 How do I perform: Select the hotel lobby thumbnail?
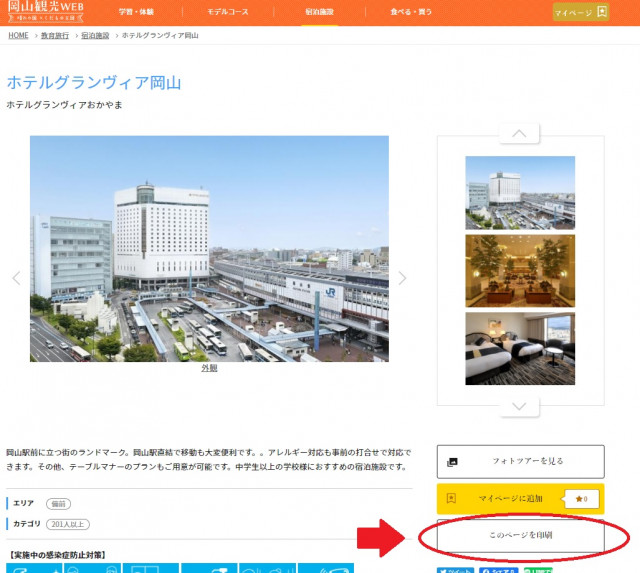point(520,271)
